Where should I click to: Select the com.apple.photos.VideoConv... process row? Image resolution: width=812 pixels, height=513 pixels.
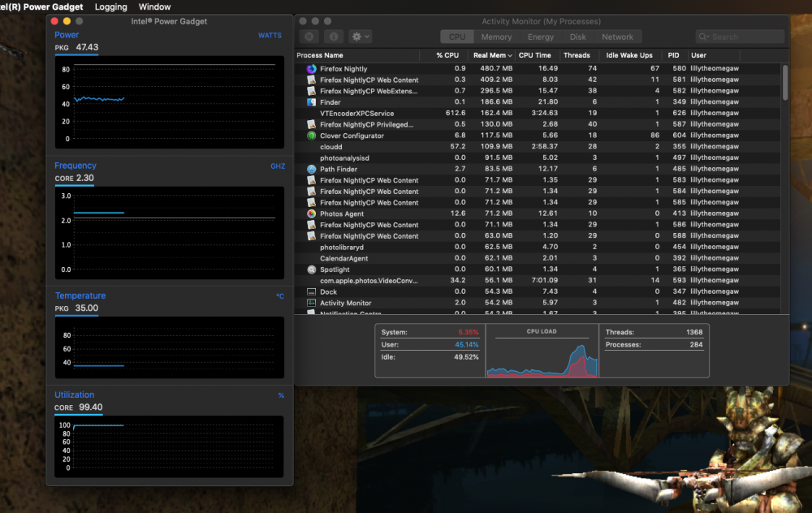pyautogui.click(x=538, y=281)
